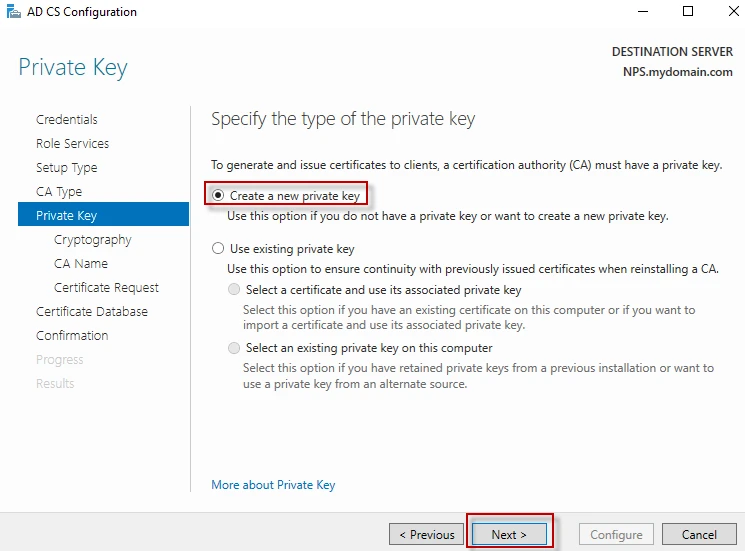Maximize the AD CS Configuration window
The width and height of the screenshot is (745, 551).
(x=688, y=12)
